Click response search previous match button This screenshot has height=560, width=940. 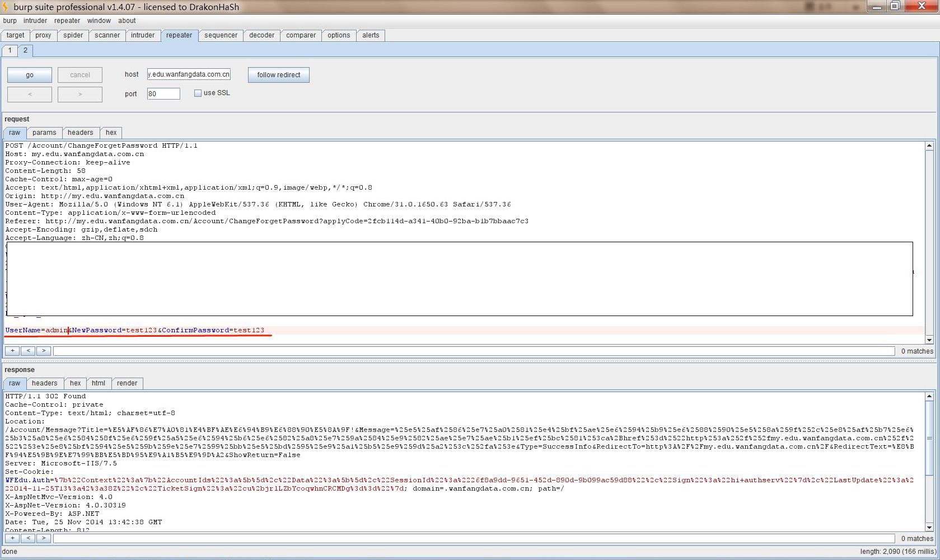coord(28,538)
